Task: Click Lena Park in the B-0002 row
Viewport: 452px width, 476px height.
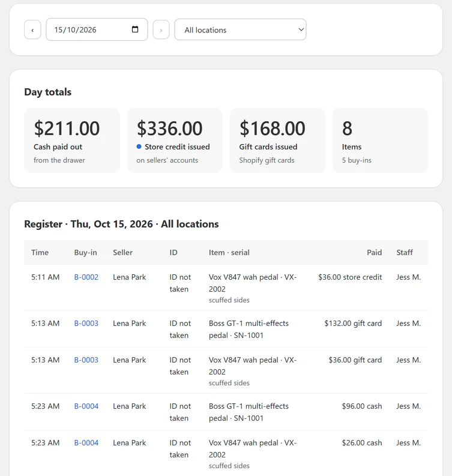Action: point(129,277)
